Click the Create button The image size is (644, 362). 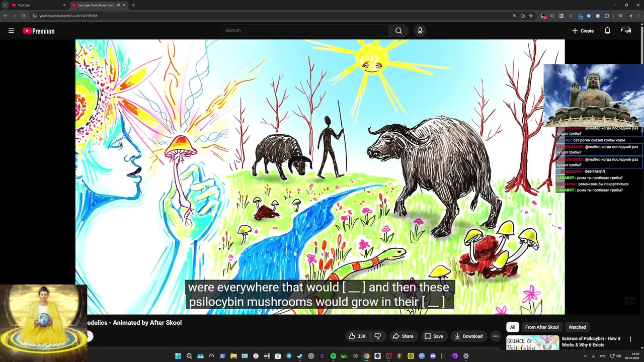tap(583, 31)
